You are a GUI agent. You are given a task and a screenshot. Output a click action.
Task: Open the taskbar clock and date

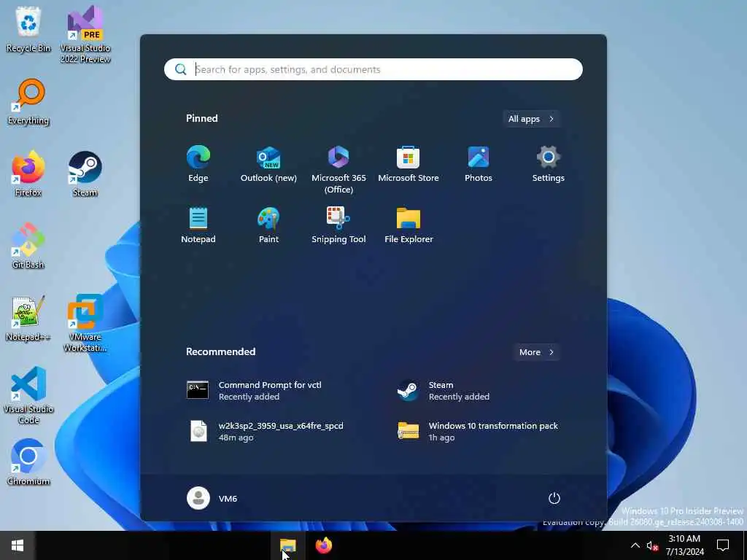[x=684, y=545]
